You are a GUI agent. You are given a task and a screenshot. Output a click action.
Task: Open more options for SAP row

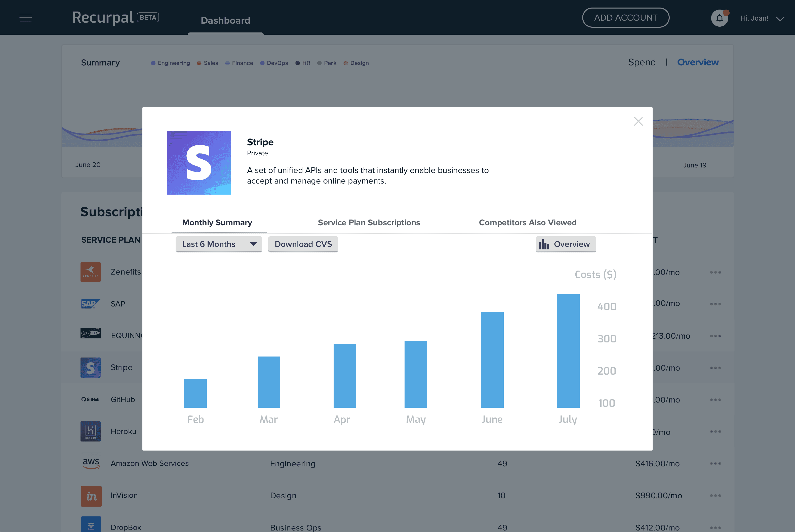(715, 304)
